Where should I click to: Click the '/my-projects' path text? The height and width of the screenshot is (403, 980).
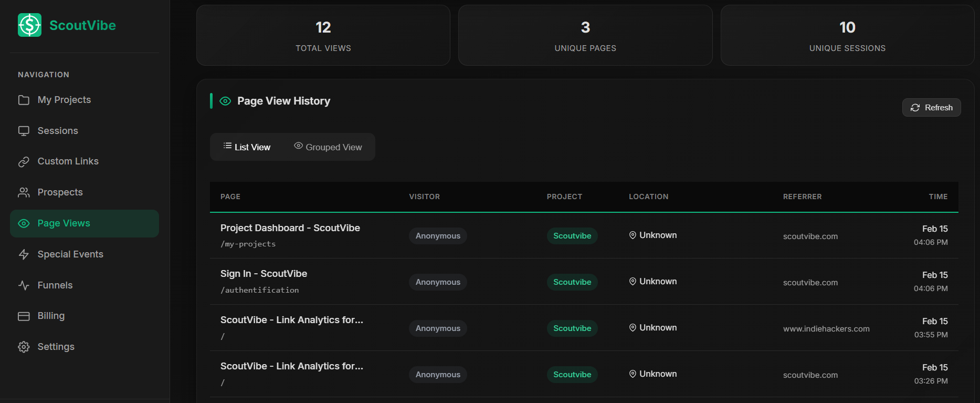click(x=248, y=244)
